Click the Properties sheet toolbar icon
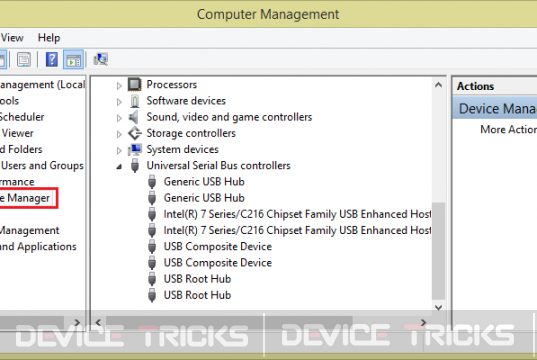The width and height of the screenshot is (537, 360). pos(24,60)
